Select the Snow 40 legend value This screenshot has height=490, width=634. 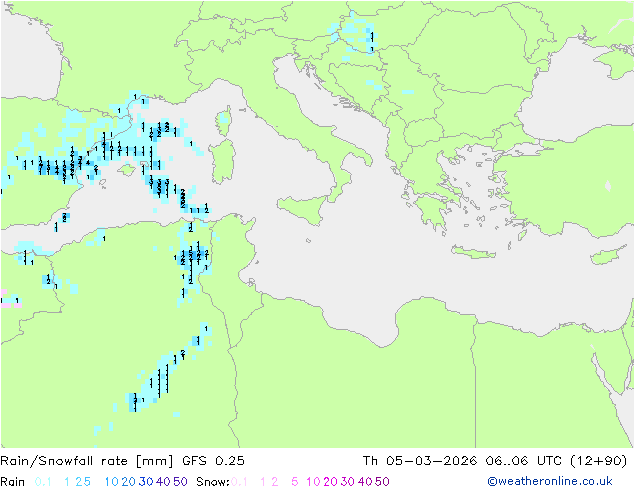point(365,482)
